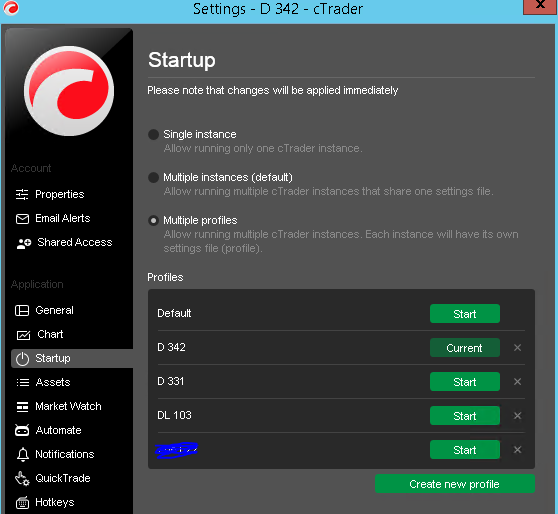558x514 pixels.
Task: Remove the D 331 profile
Action: 517,382
